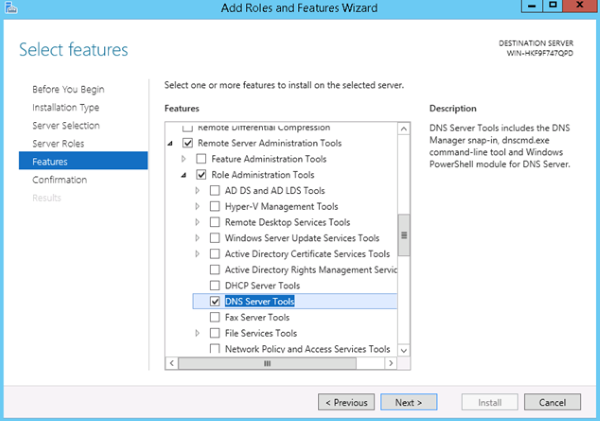
Task: Collapse Remote Server Administration Tools node
Action: coord(170,144)
